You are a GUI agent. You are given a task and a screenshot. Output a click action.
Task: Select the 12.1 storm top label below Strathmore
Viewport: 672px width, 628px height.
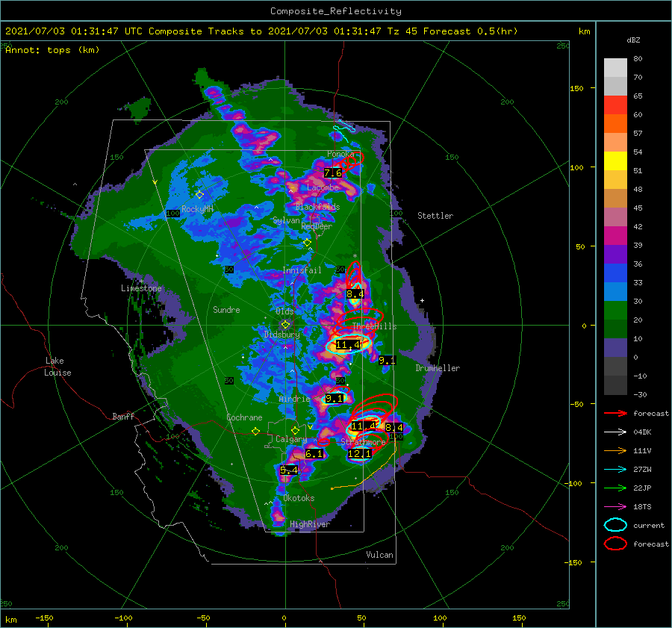[x=360, y=454]
